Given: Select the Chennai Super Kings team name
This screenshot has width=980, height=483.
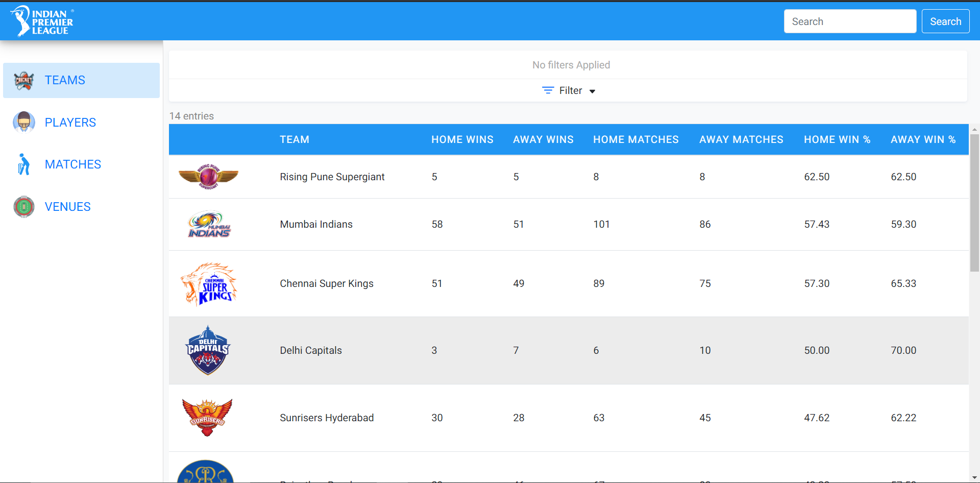Looking at the screenshot, I should click(327, 283).
